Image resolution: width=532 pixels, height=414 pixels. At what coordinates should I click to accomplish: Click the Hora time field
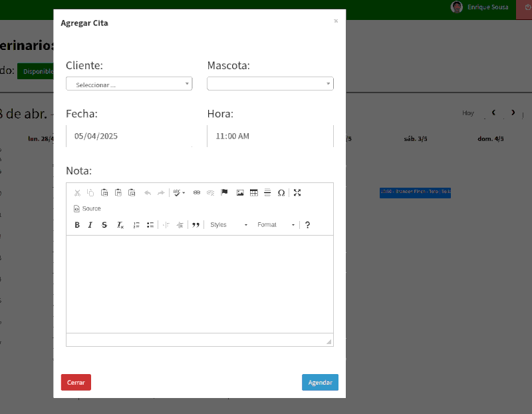click(270, 136)
